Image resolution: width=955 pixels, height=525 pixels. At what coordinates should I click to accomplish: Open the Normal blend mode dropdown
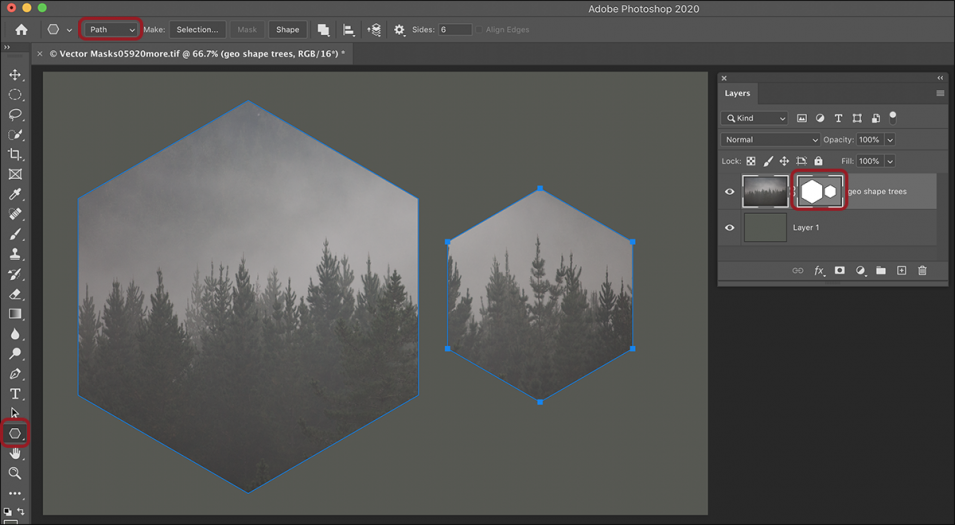click(770, 139)
